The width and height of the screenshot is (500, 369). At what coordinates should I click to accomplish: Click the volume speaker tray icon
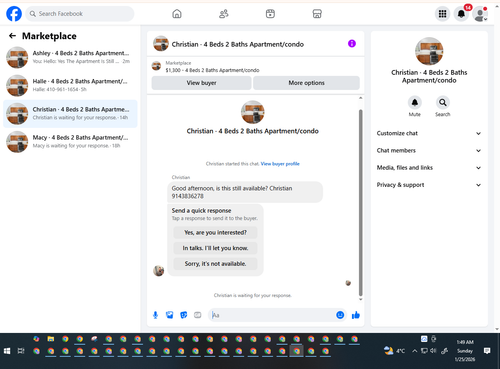tap(433, 351)
